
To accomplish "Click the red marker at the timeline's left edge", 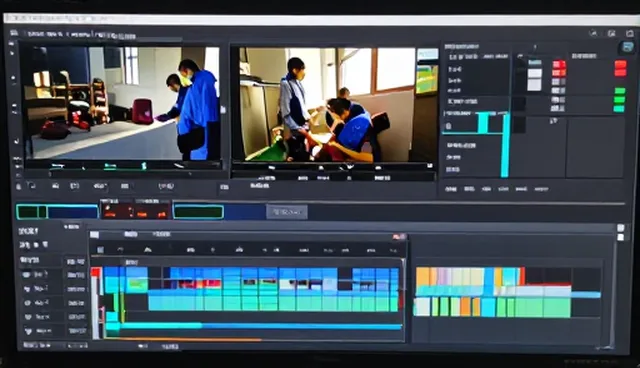I will click(96, 272).
